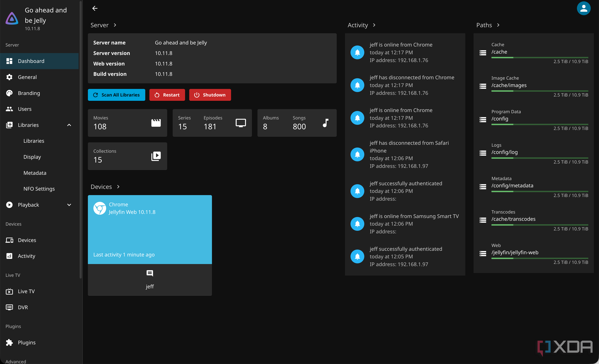This screenshot has height=364, width=599.
Task: Click storage icon next to /config/log
Action: click(x=483, y=153)
